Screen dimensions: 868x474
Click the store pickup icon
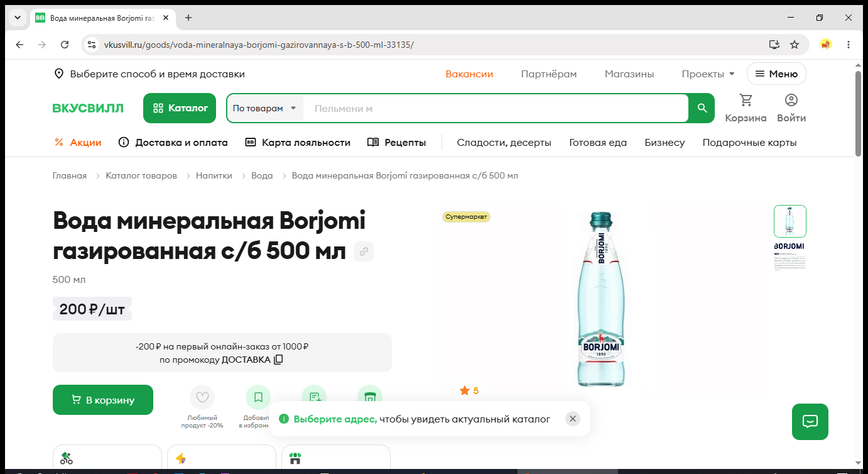[295, 458]
